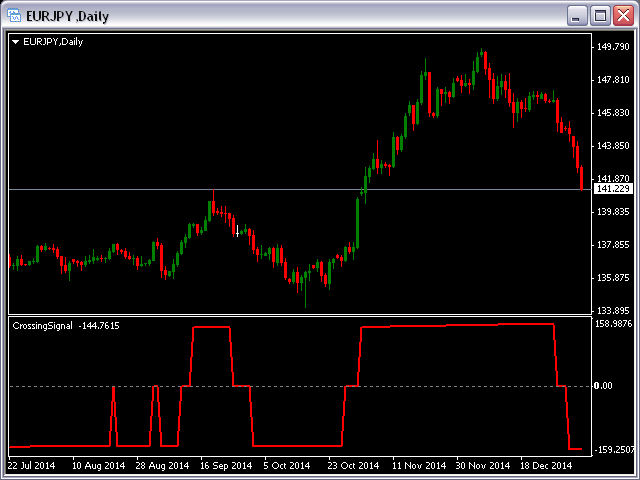Click indicator scale value -159.2507
This screenshot has height=480, width=640.
pos(614,450)
